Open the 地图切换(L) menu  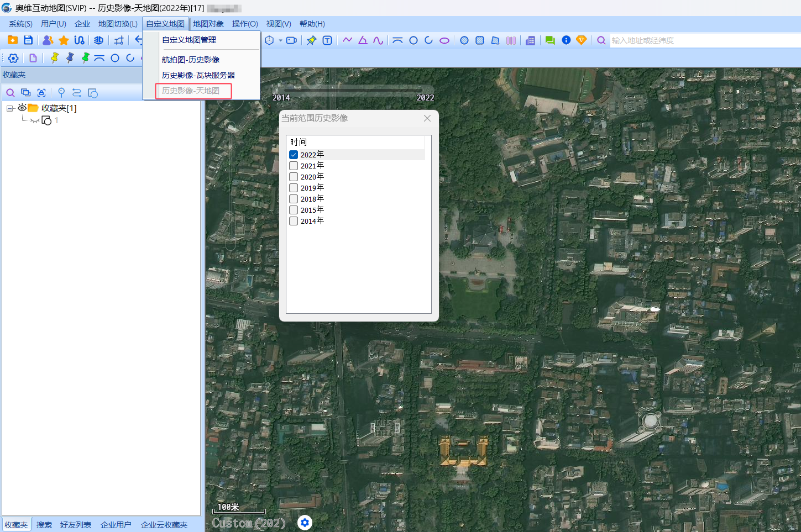coord(118,24)
